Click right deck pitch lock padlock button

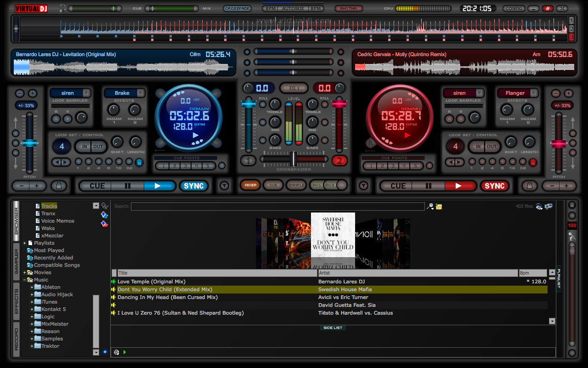point(529,186)
